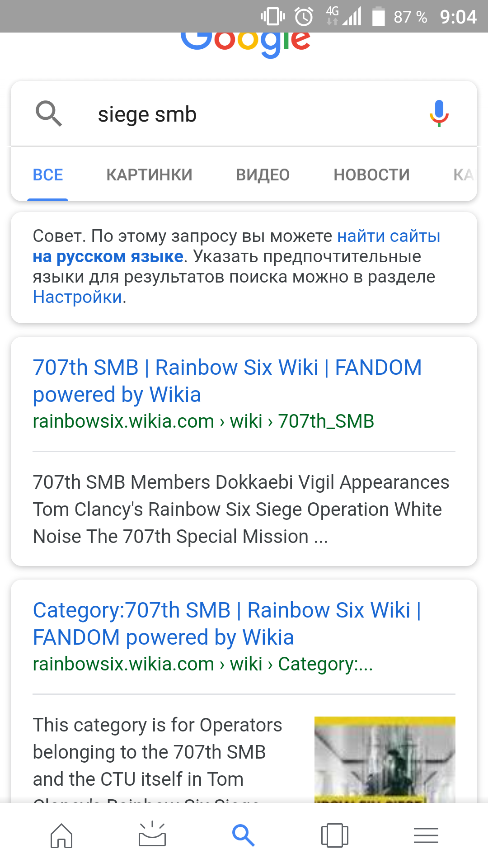Viewport: 488px width, 868px height.
Task: Tap the battery status icon
Action: pos(378,17)
